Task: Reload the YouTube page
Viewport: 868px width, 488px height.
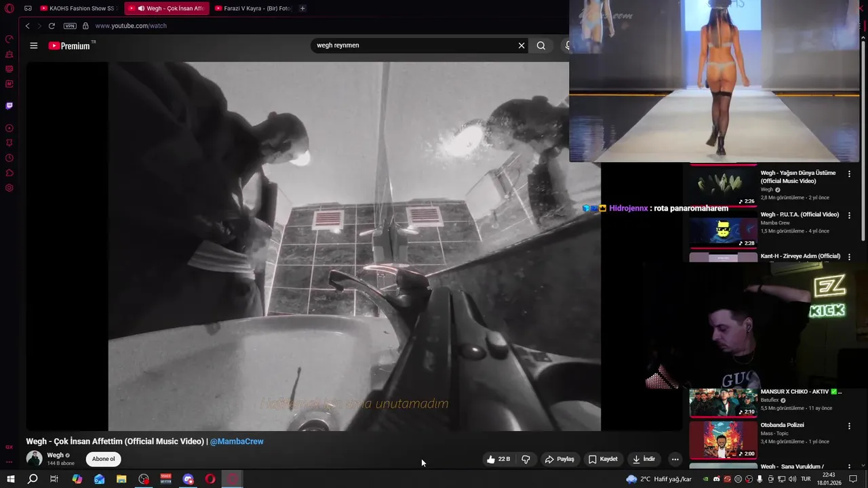Action: pos(52,26)
